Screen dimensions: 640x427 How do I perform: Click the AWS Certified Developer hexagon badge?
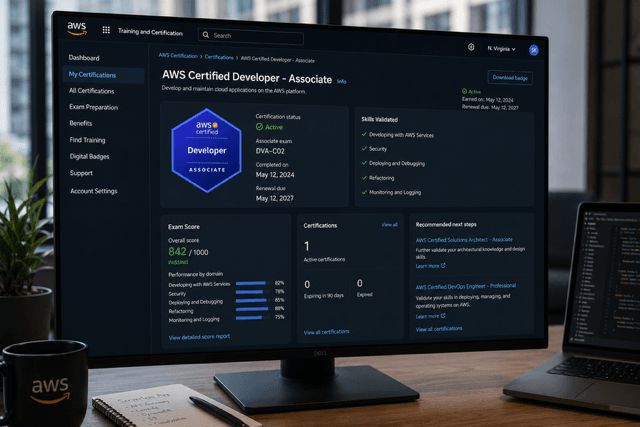pyautogui.click(x=207, y=150)
